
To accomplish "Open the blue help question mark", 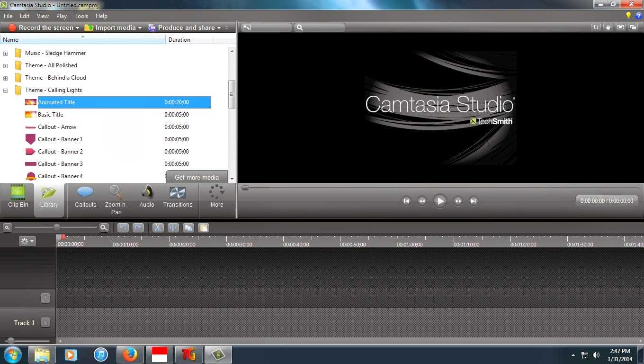I will [638, 16].
